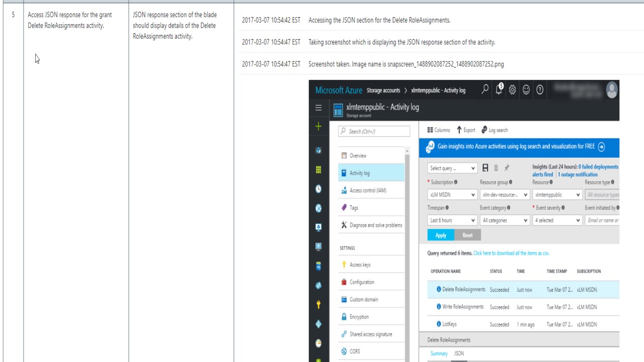
Task: Open Configuration settings item
Action: tap(371, 282)
